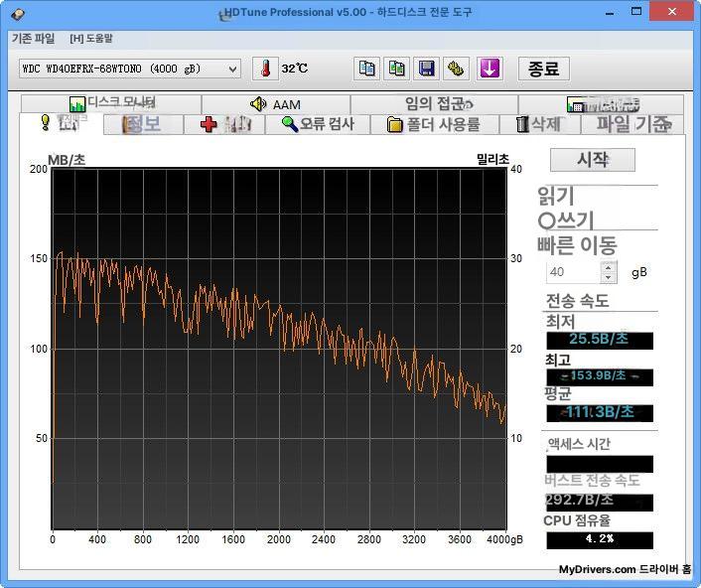Click the purple down-arrow toolbar icon

coord(490,69)
